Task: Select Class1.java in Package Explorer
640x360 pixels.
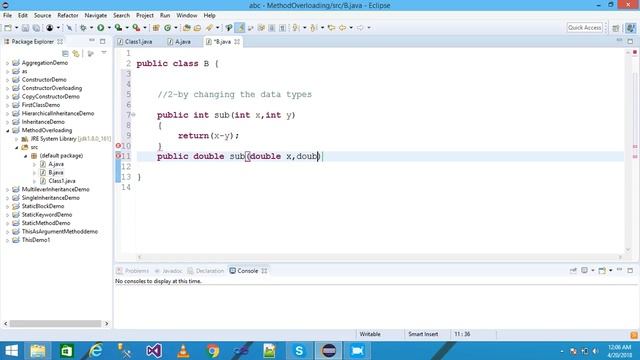Action: 62,181
